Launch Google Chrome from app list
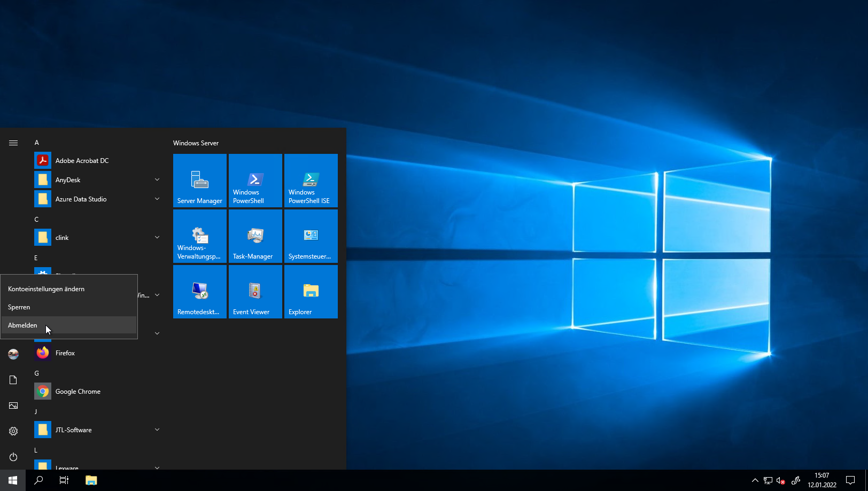868x491 pixels. pyautogui.click(x=98, y=391)
